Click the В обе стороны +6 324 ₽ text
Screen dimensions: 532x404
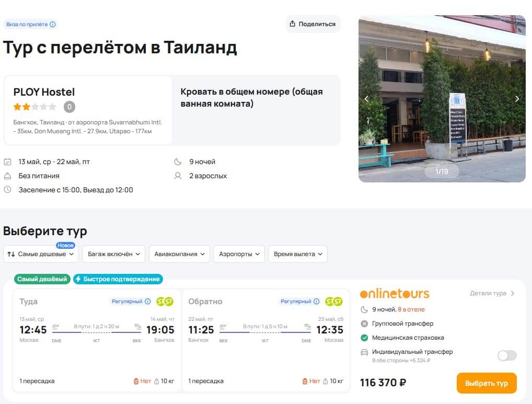401,361
